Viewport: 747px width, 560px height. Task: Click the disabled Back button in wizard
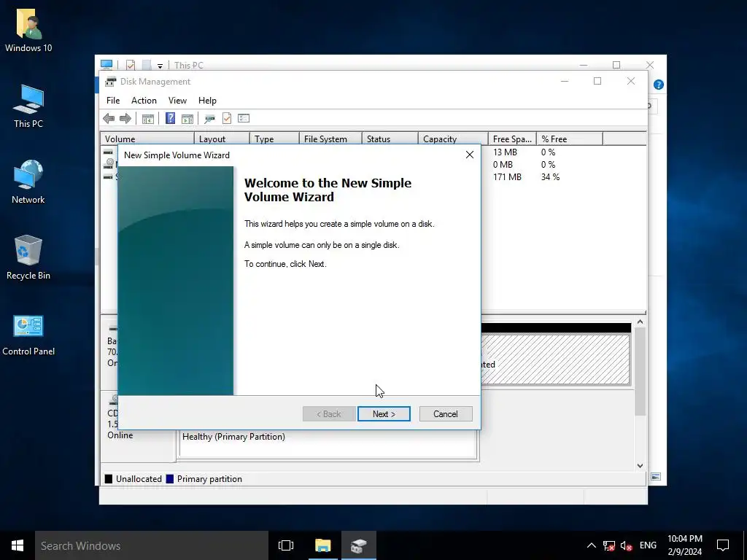click(329, 414)
